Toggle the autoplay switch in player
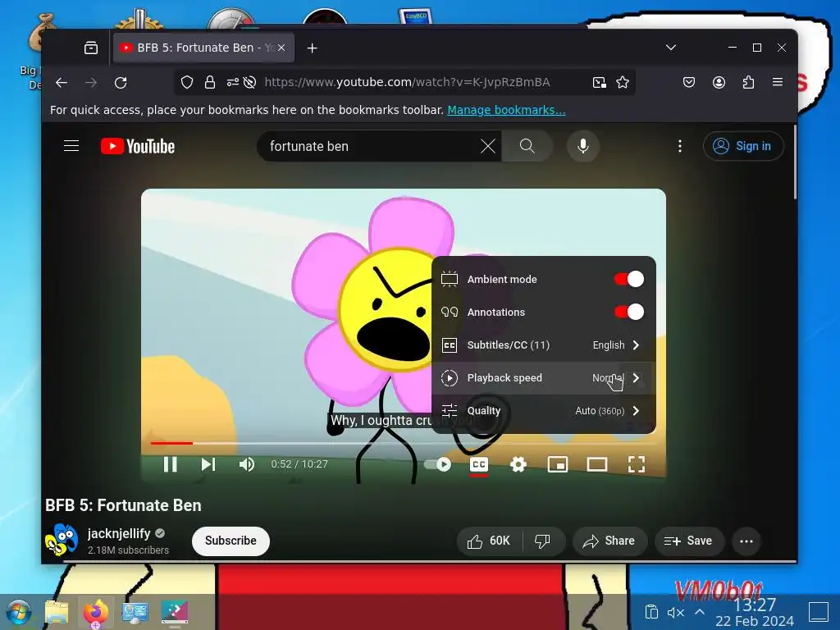The height and width of the screenshot is (630, 840). 438,464
